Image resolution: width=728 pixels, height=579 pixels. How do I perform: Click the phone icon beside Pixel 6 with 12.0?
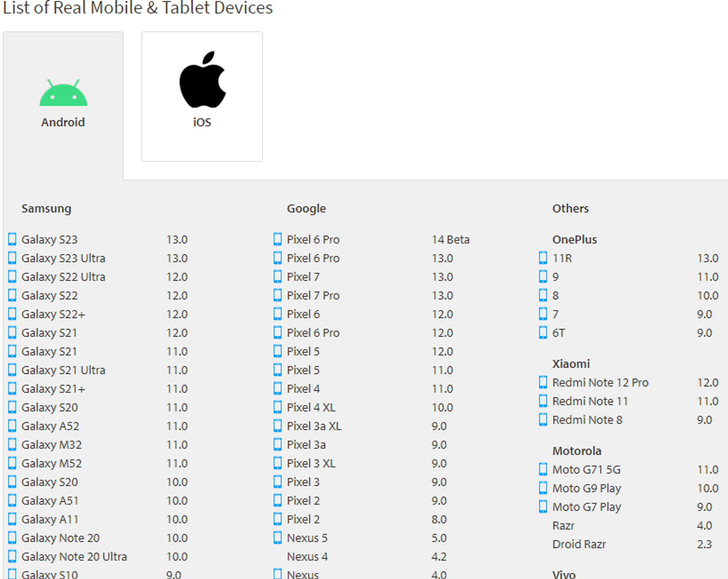pyautogui.click(x=277, y=314)
